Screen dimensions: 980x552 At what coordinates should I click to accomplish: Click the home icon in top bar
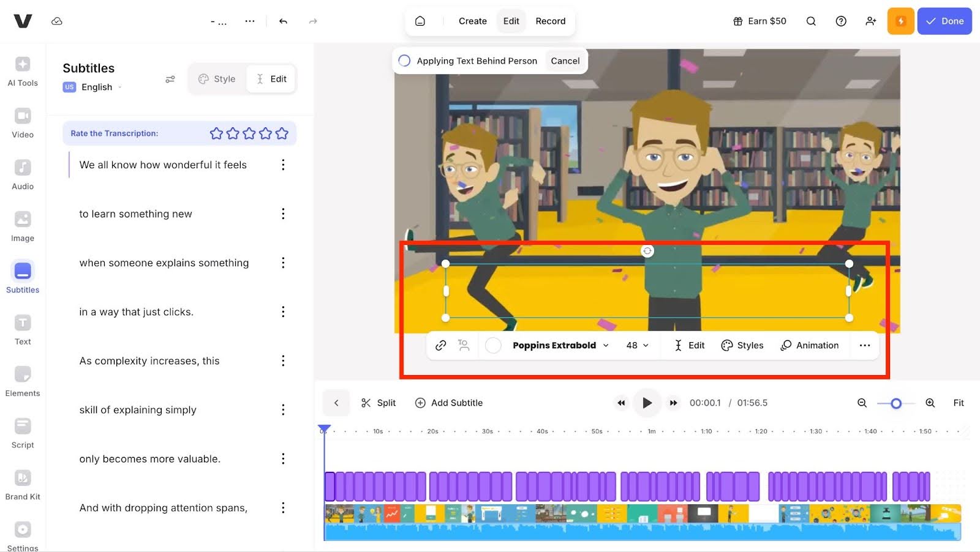(420, 21)
